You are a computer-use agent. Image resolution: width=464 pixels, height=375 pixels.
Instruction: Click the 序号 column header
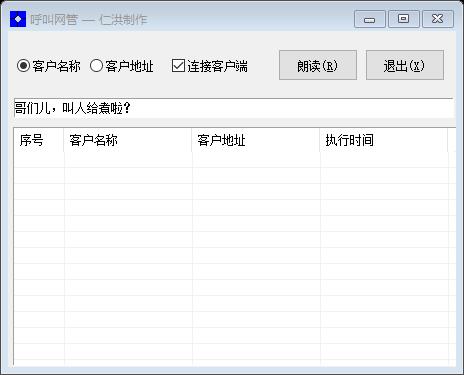click(x=39, y=140)
